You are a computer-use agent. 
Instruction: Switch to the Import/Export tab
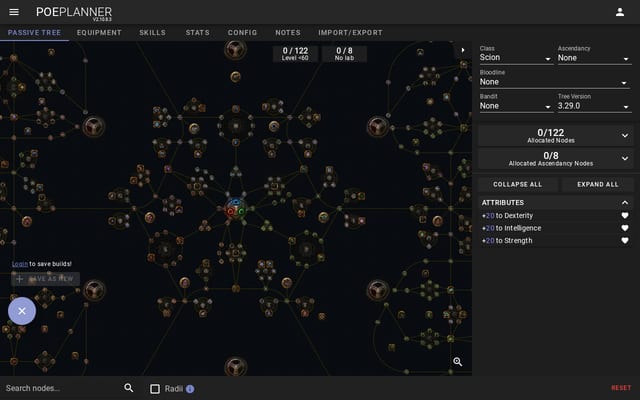351,33
